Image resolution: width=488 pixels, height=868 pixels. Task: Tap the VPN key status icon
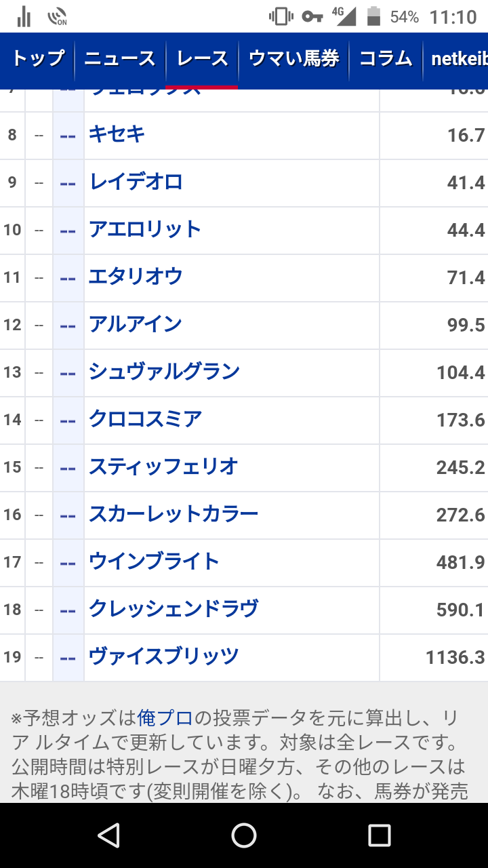point(312,17)
